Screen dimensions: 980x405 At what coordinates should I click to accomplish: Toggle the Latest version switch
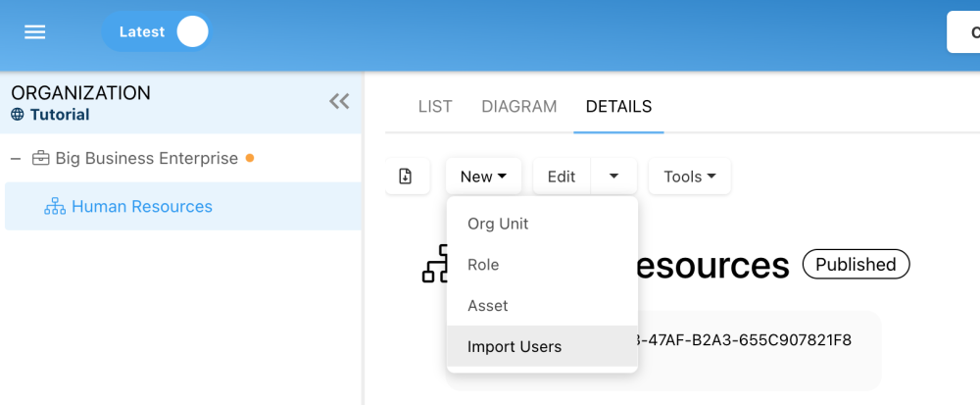tap(192, 32)
